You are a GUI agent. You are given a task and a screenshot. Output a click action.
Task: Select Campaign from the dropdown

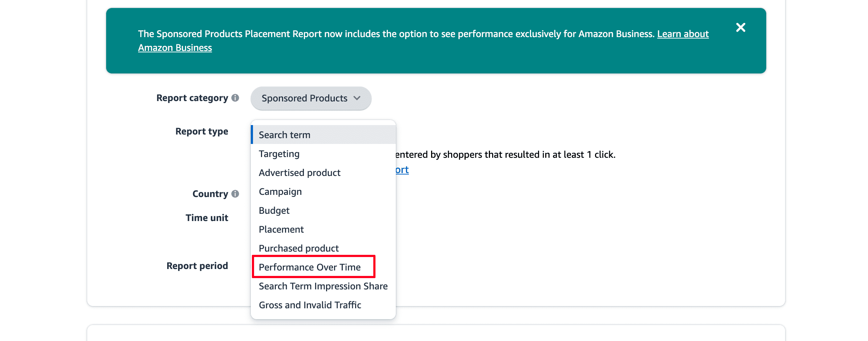280,192
